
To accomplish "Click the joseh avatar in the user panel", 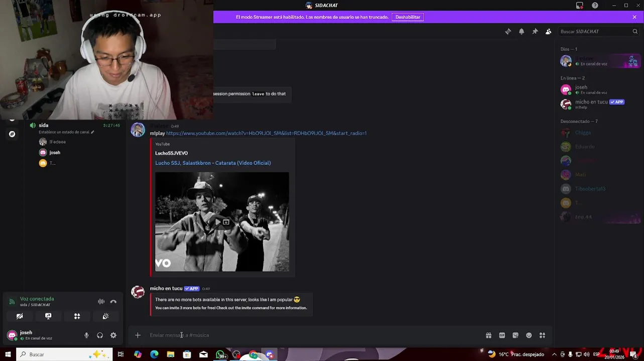I will (12, 335).
